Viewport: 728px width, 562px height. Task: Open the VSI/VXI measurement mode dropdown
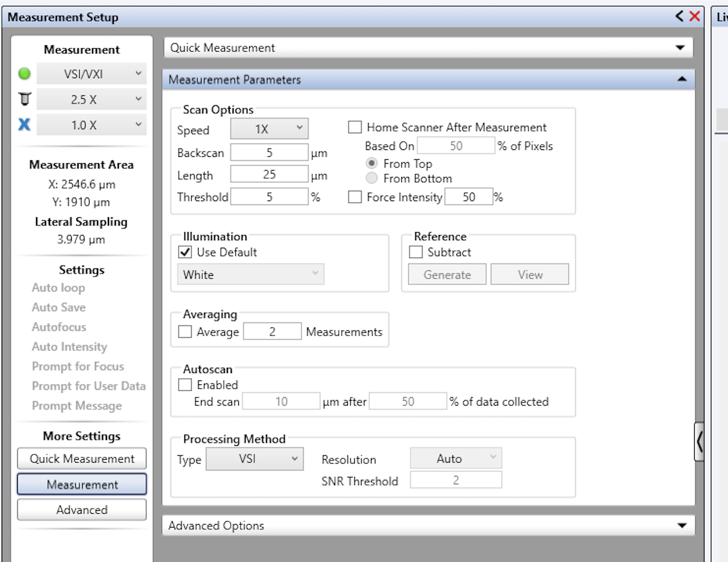tap(92, 74)
